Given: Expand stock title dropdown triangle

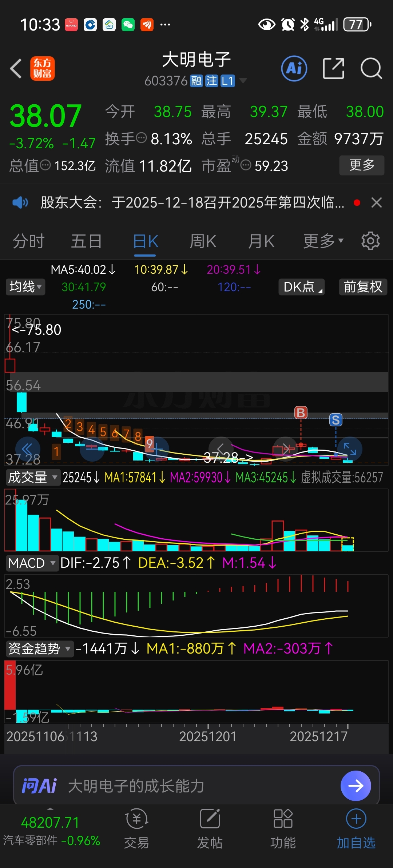Looking at the screenshot, I should click(x=242, y=81).
